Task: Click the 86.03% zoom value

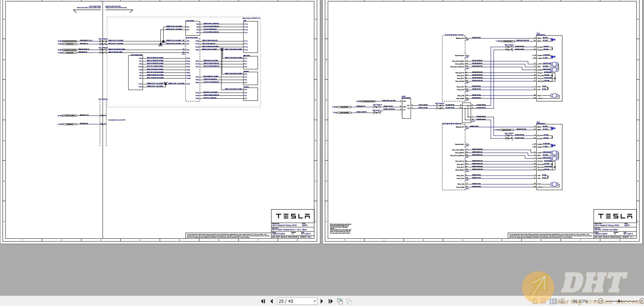Action: (580, 301)
